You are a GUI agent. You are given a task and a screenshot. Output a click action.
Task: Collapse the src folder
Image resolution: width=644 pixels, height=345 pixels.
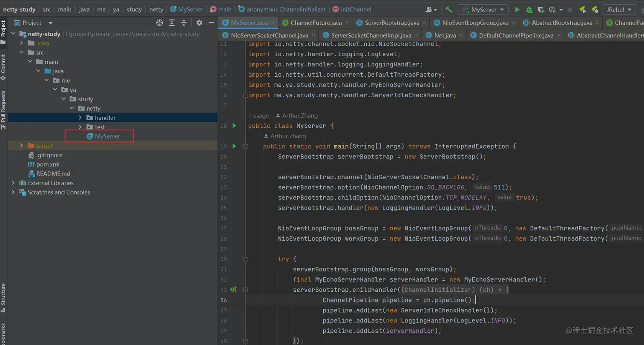[22, 52]
